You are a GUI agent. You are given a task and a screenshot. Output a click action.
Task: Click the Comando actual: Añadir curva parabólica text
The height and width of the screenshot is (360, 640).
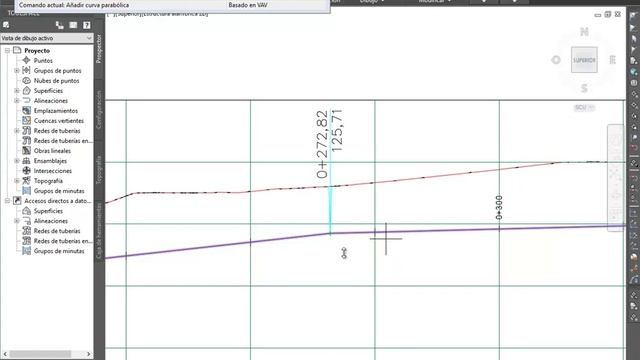click(x=74, y=5)
